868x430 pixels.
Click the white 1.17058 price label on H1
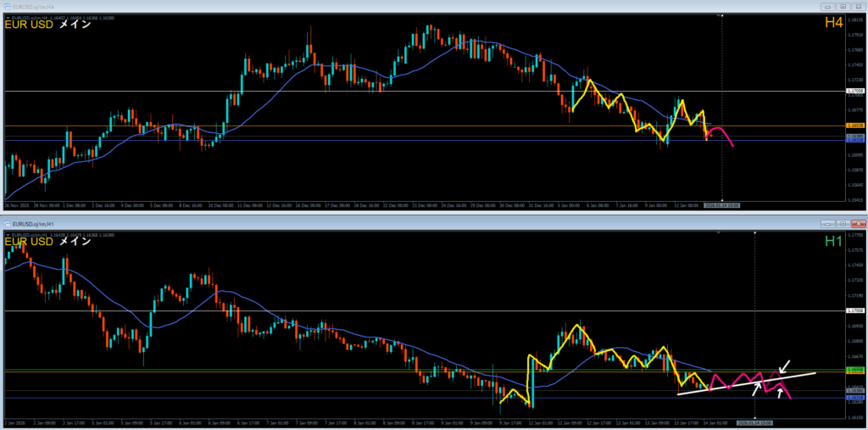tap(854, 311)
